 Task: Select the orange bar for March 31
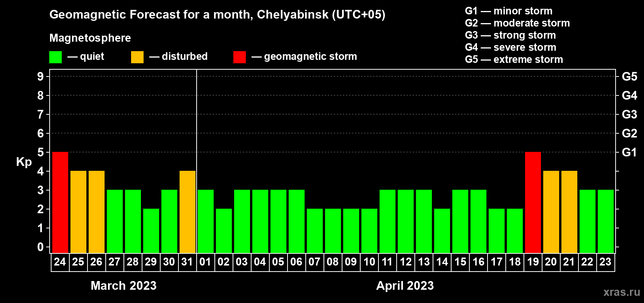pyautogui.click(x=188, y=212)
